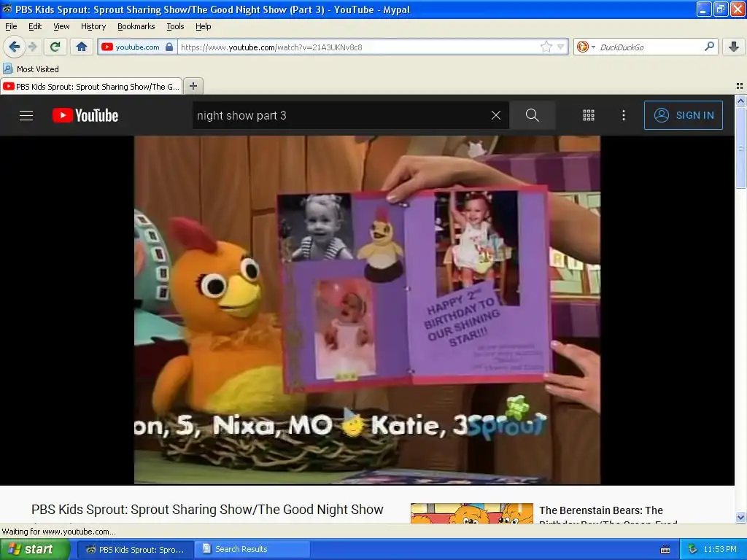The width and height of the screenshot is (747, 560).
Task: Click the PBS Kids Sprout video title
Action: pyautogui.click(x=207, y=510)
